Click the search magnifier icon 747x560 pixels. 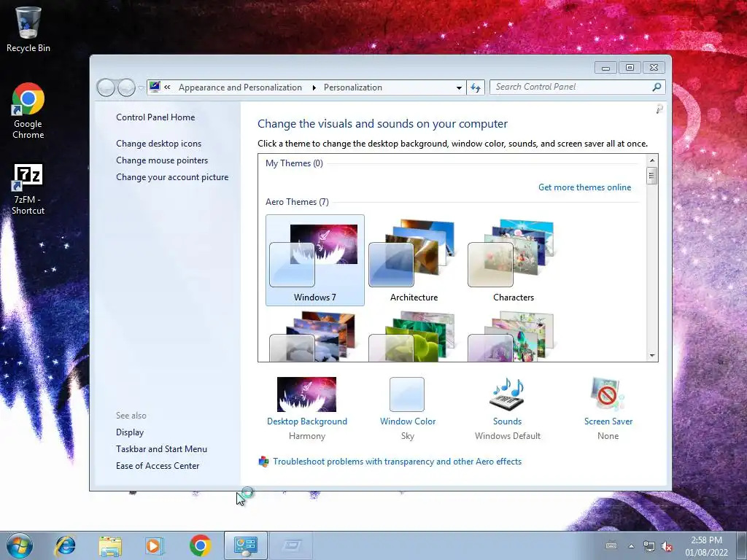(x=657, y=87)
